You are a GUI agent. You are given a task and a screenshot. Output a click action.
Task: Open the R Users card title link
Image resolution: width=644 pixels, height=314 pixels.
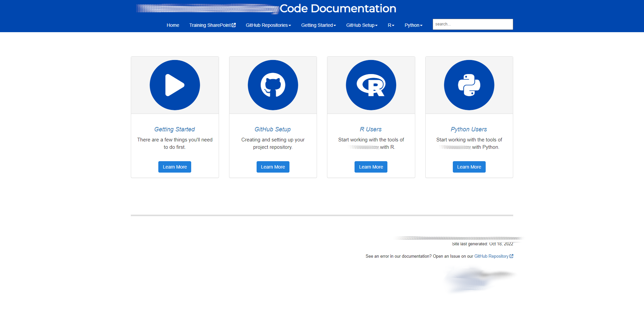[371, 129]
